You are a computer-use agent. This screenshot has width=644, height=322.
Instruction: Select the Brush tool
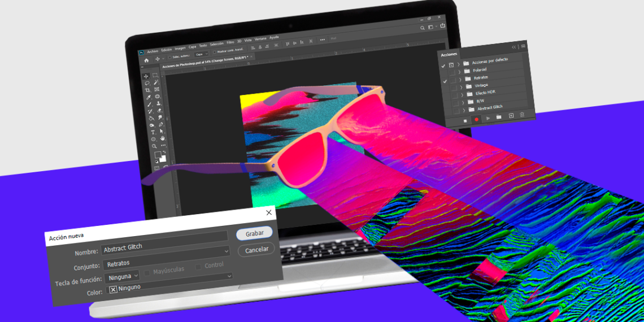tap(149, 104)
